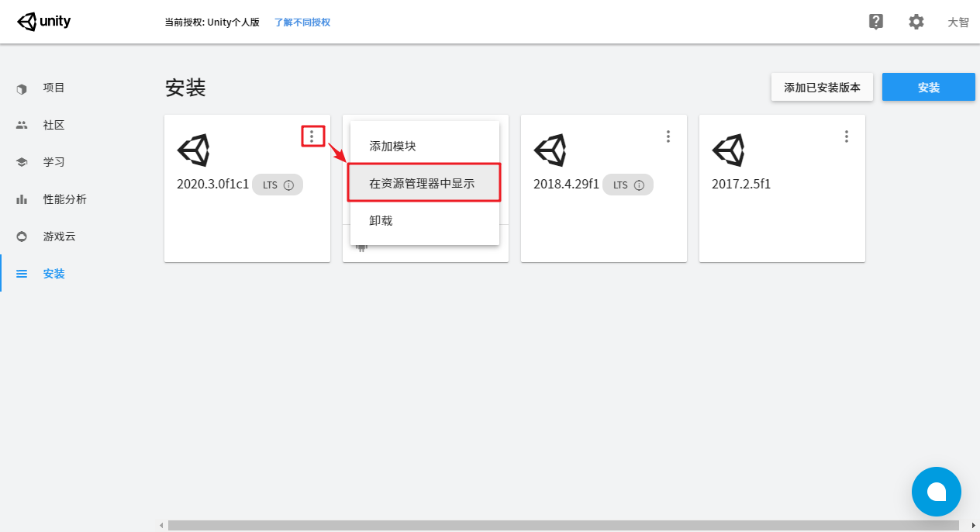
Task: Select 安装 list icon in sidebar
Action: coord(22,274)
